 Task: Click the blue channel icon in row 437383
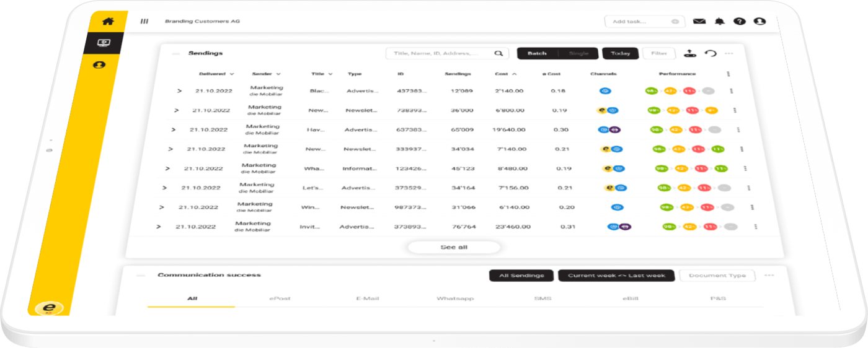pyautogui.click(x=605, y=91)
